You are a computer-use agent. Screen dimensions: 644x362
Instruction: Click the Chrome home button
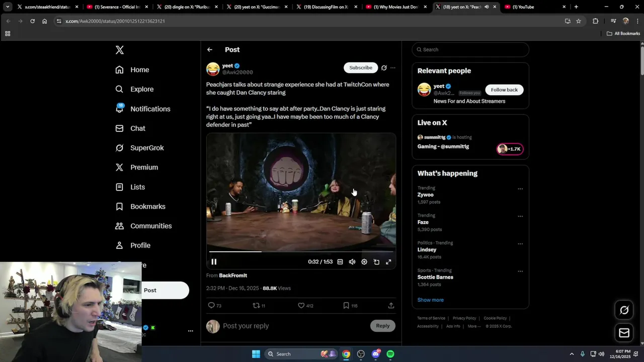pyautogui.click(x=45, y=21)
